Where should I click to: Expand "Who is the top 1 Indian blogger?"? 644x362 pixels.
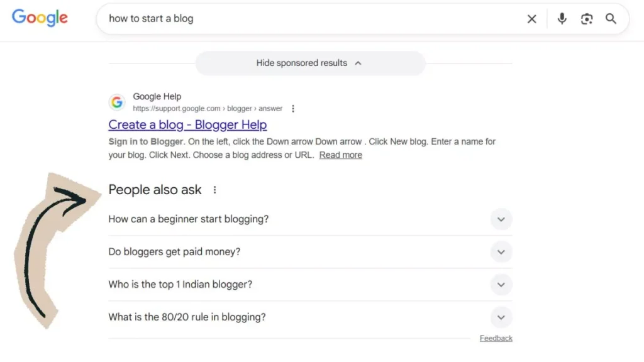501,285
